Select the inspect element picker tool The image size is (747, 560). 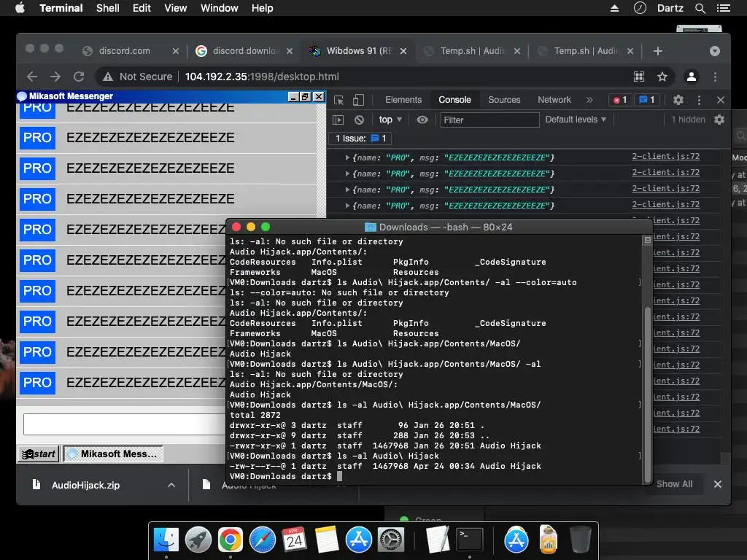tap(338, 100)
